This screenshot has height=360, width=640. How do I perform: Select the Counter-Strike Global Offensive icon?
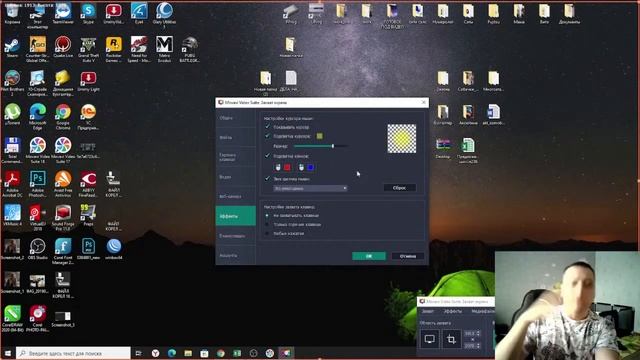pyautogui.click(x=38, y=49)
